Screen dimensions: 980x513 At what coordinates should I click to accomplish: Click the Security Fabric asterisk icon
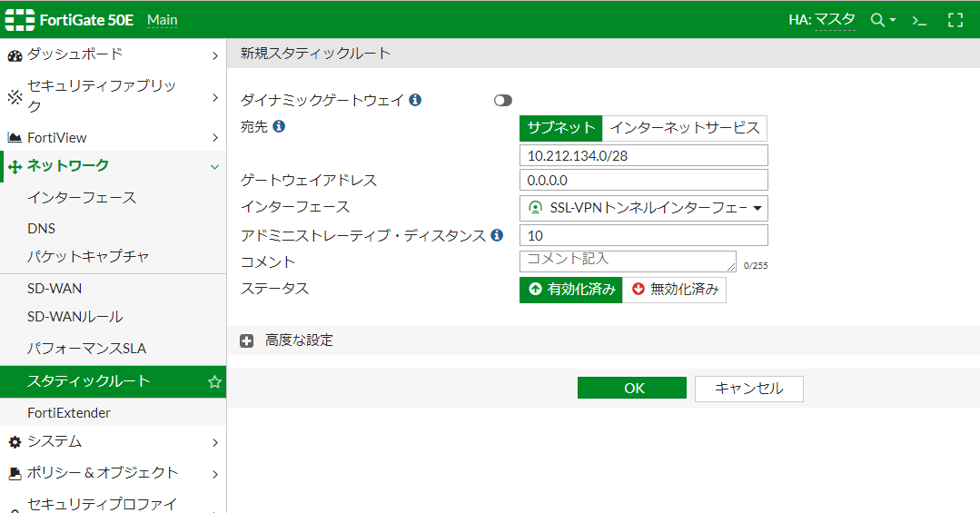[15, 97]
